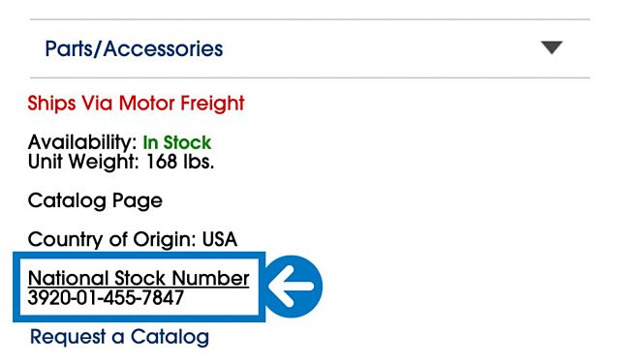Open the Parts/Accessories section heading
Screen dimensions: 620x364
point(134,48)
